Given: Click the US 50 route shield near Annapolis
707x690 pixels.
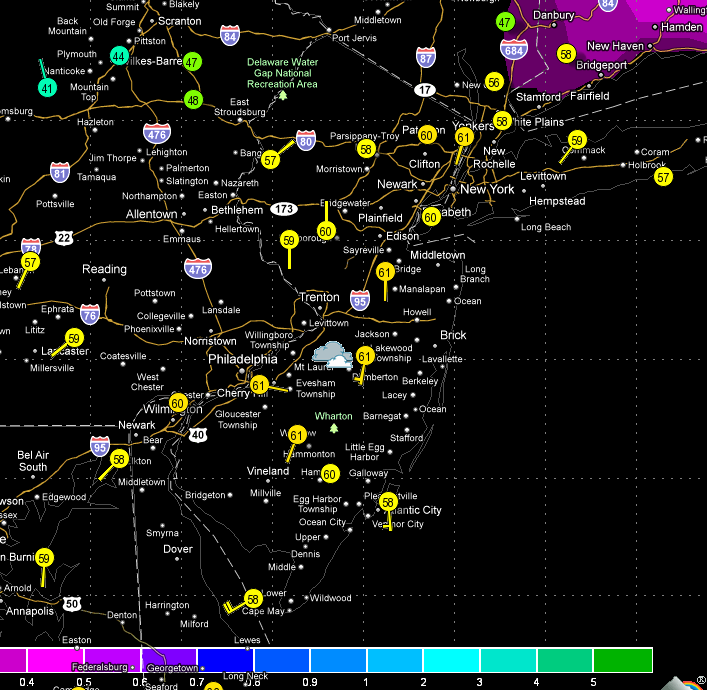Looking at the screenshot, I should click(71, 603).
